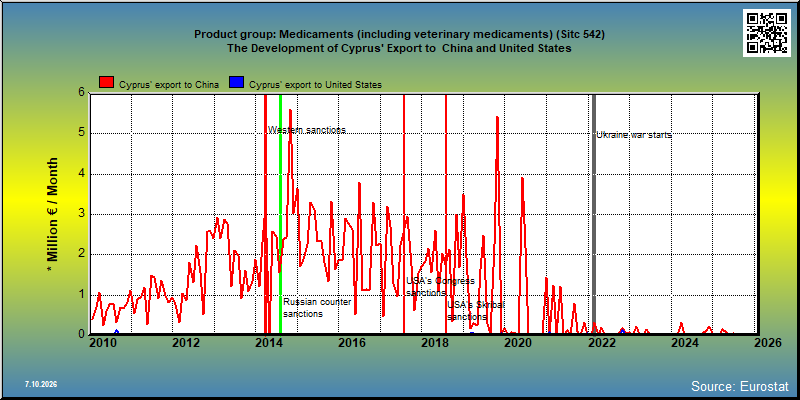
Task: Click the 'Development of Cyprus' Export' subtitle
Action: point(399,48)
